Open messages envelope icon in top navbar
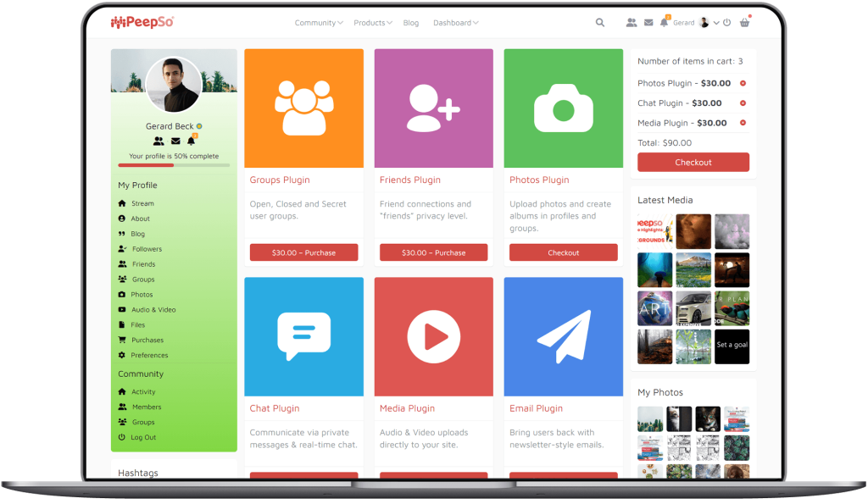Viewport: 868px width, 504px height. (648, 23)
